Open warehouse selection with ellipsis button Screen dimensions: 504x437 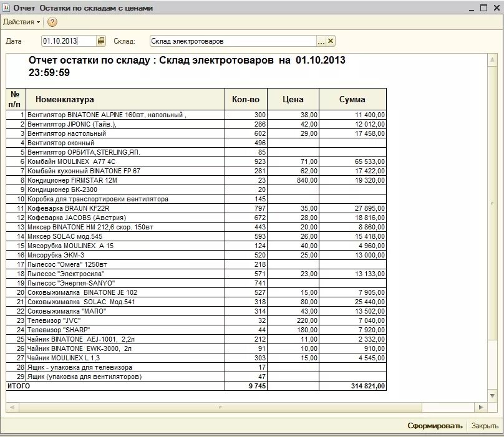321,41
